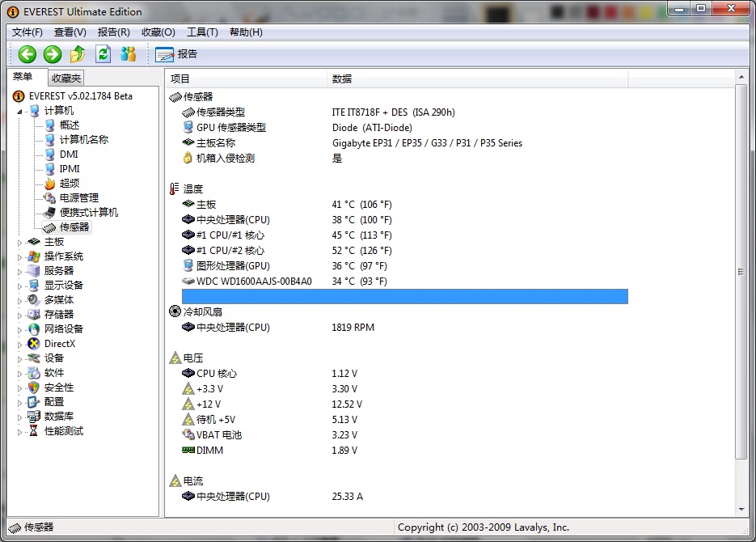This screenshot has width=756, height=542.
Task: Click the 存储器 storage icon
Action: click(x=34, y=315)
